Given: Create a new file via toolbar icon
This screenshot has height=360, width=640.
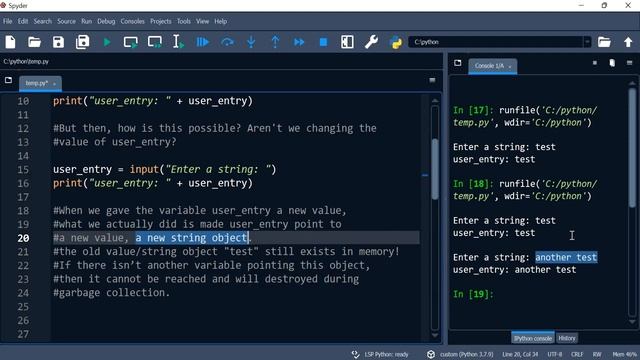Looking at the screenshot, I should pyautogui.click(x=11, y=42).
